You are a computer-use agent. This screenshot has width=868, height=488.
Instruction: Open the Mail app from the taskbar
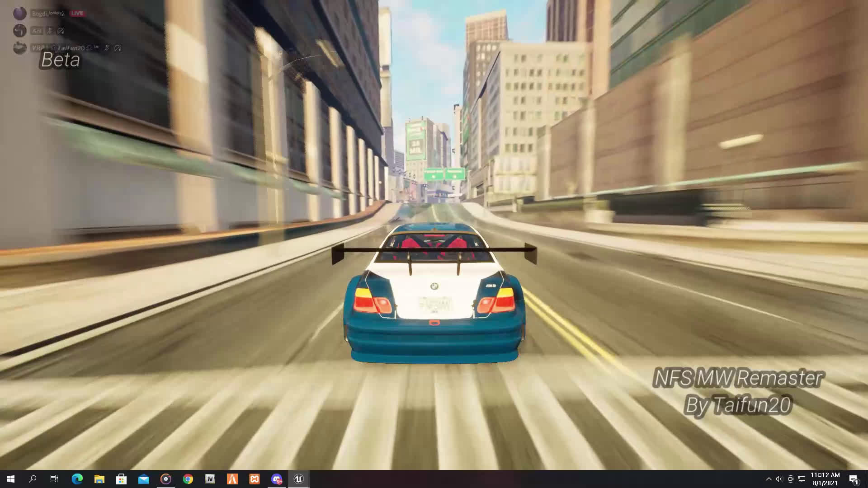pyautogui.click(x=144, y=479)
